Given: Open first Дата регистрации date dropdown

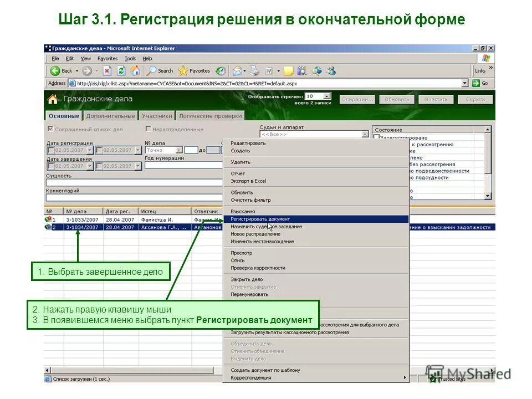Looking at the screenshot, I should [90, 150].
